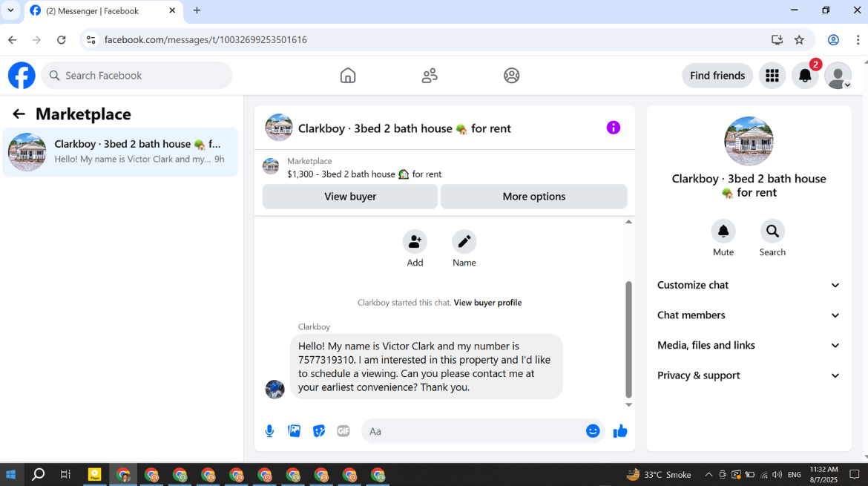Expand the Media, files and links section

[x=749, y=346]
